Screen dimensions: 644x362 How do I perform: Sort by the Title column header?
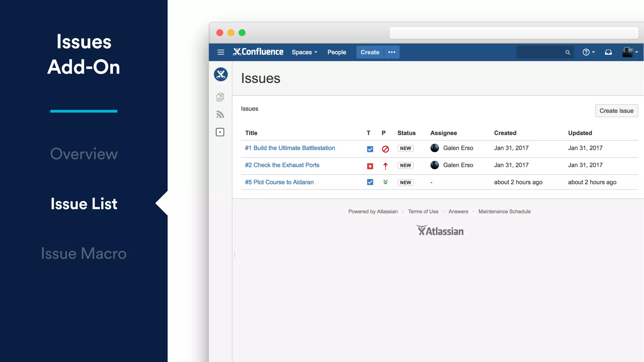click(x=251, y=133)
